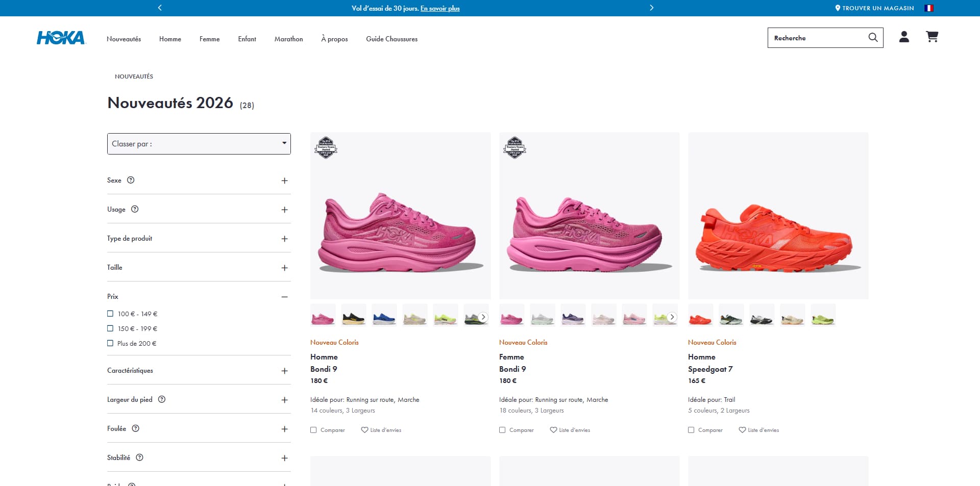Screen dimensions: 980x486
Task: Open the Guide Chaussures link
Action: click(391, 39)
